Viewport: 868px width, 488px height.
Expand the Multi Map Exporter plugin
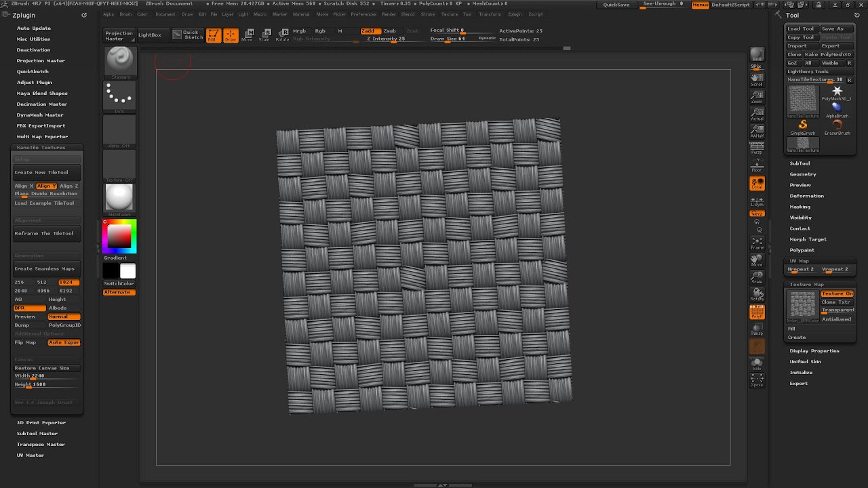[x=42, y=136]
